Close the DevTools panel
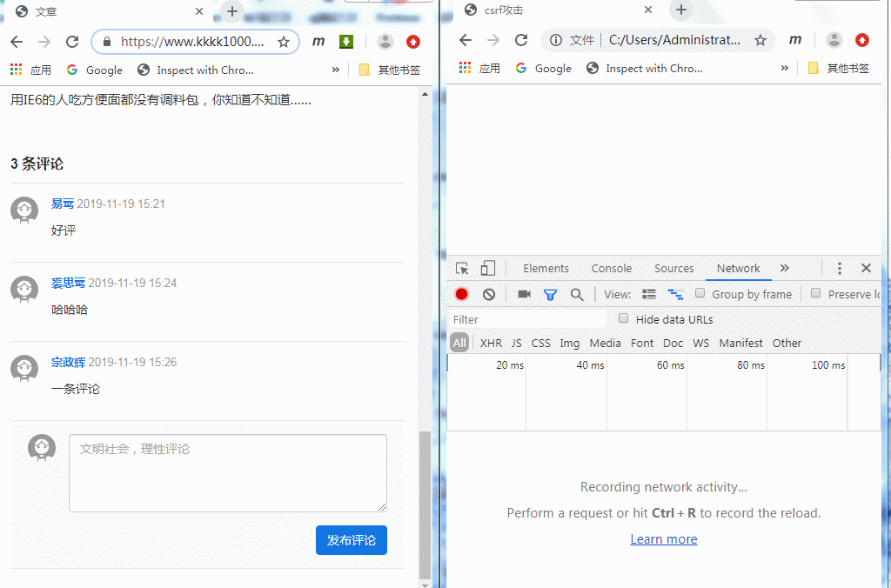 coord(866,268)
